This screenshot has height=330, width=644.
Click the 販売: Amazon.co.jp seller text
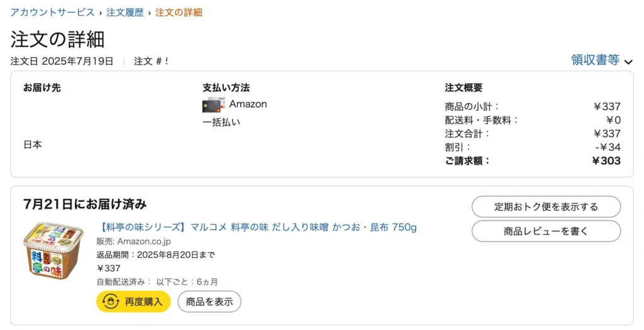click(x=133, y=241)
